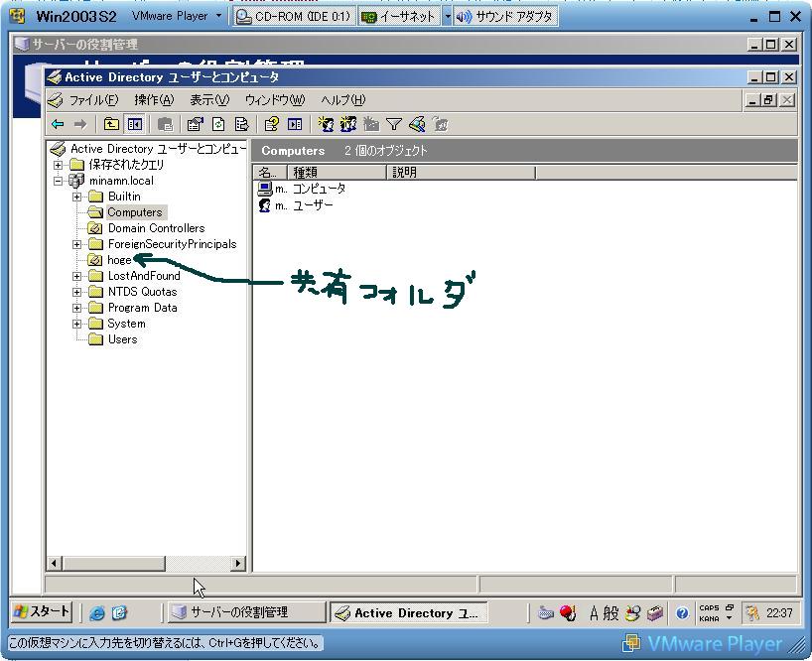
Task: Click tree pane horizontal scrollbar thumb
Action: coord(113,563)
